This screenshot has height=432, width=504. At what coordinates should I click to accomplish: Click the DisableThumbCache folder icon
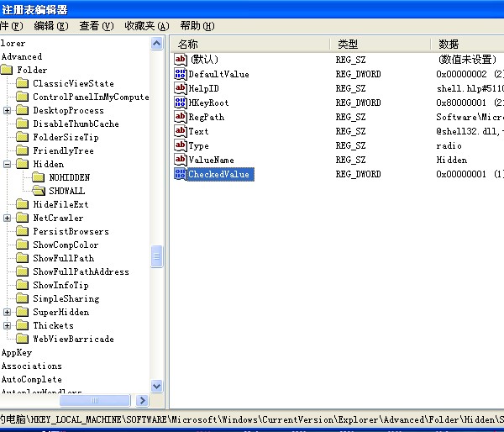[x=22, y=124]
